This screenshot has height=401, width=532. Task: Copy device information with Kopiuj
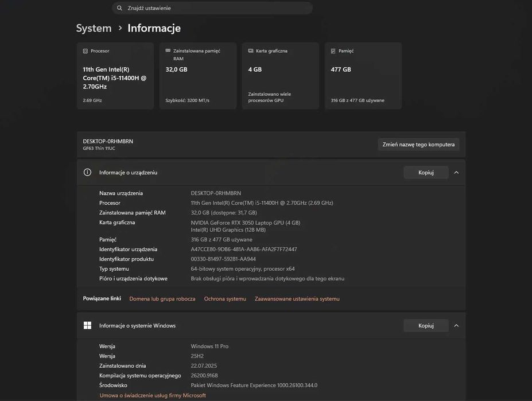click(x=426, y=172)
